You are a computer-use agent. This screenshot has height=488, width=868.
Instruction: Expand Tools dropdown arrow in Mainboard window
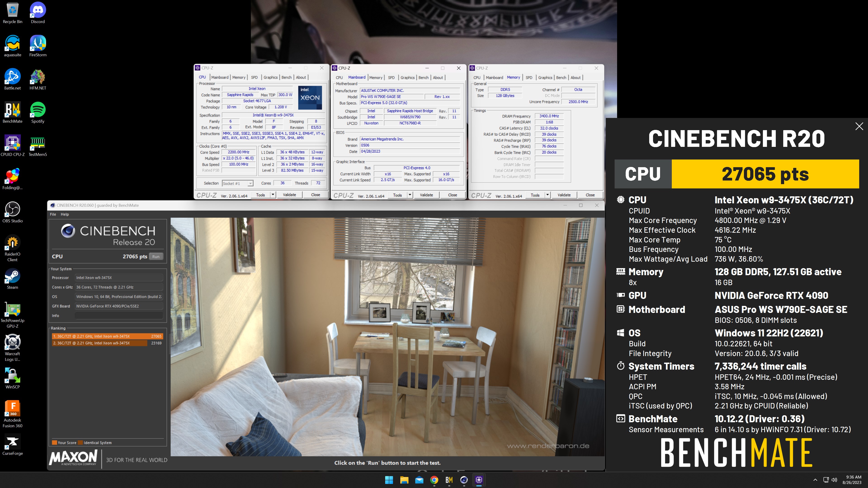(x=410, y=195)
